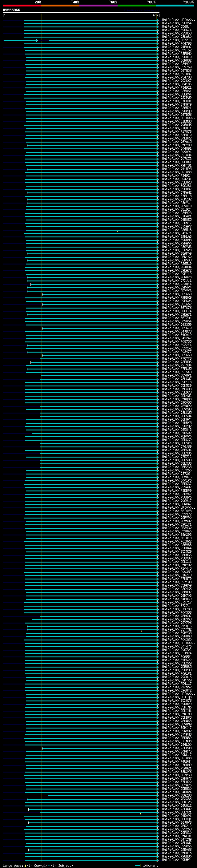Screen dimensions: 197x868
Task: Open the UniRef100_O81669 hit label
Action: [177, 294]
